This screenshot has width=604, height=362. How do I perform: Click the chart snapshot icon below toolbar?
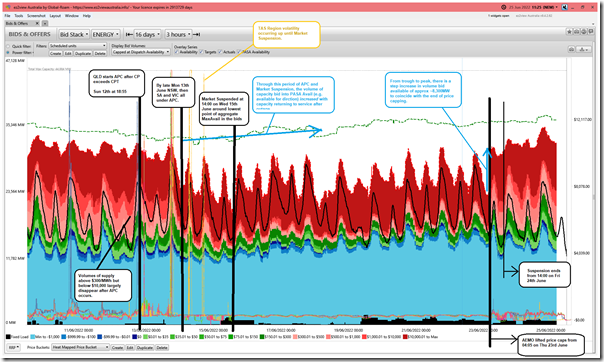pyautogui.click(x=572, y=49)
